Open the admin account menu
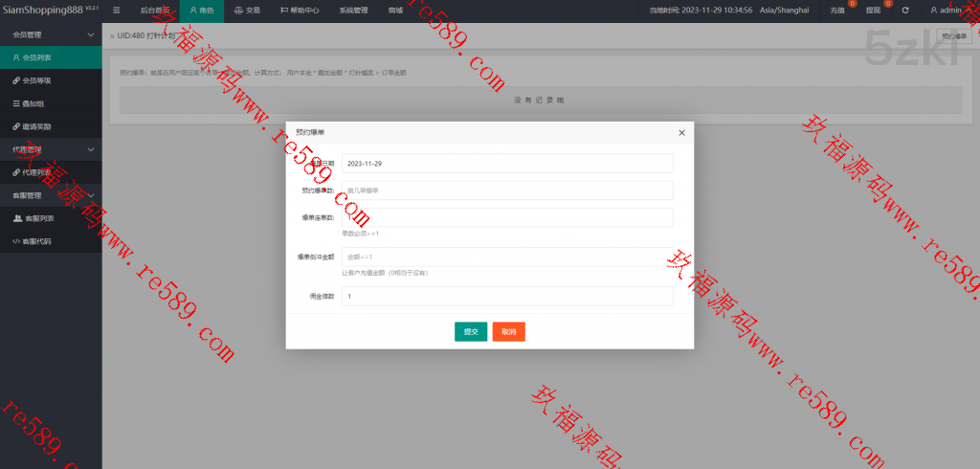Screen dimensions: 980x469 click(948, 11)
